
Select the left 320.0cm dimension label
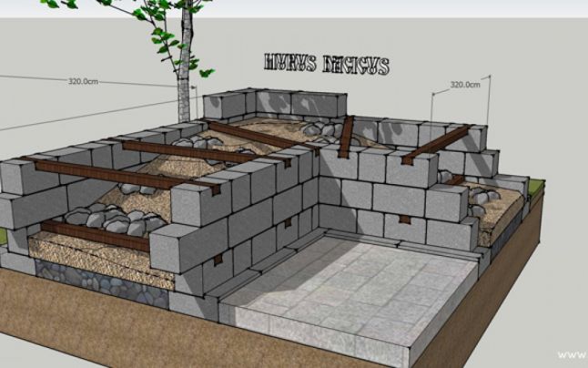[83, 81]
